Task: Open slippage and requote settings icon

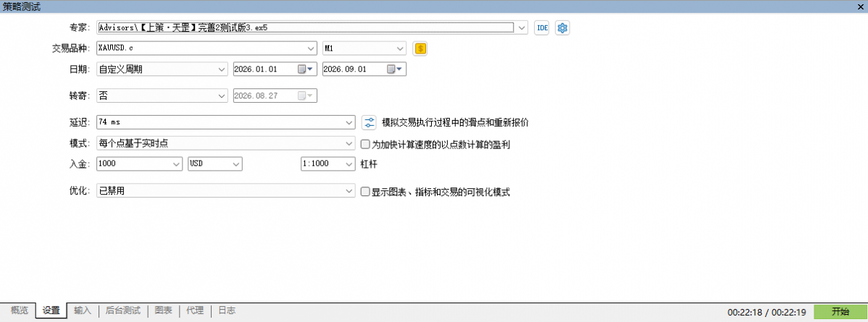Action: click(369, 122)
